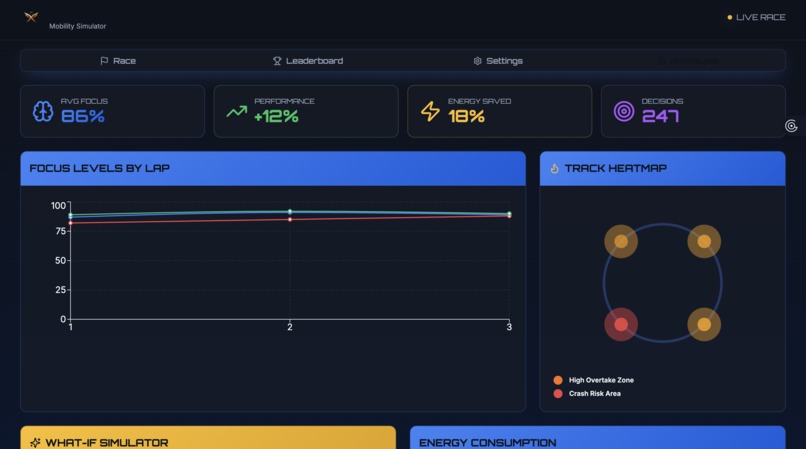Click the green data point at lap 2
This screenshot has width=806, height=449.
click(x=290, y=211)
